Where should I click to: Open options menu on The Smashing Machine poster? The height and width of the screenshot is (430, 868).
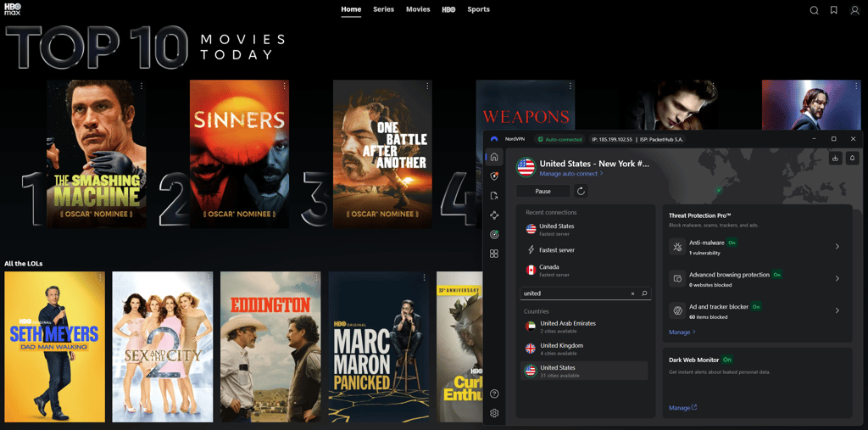pos(142,86)
